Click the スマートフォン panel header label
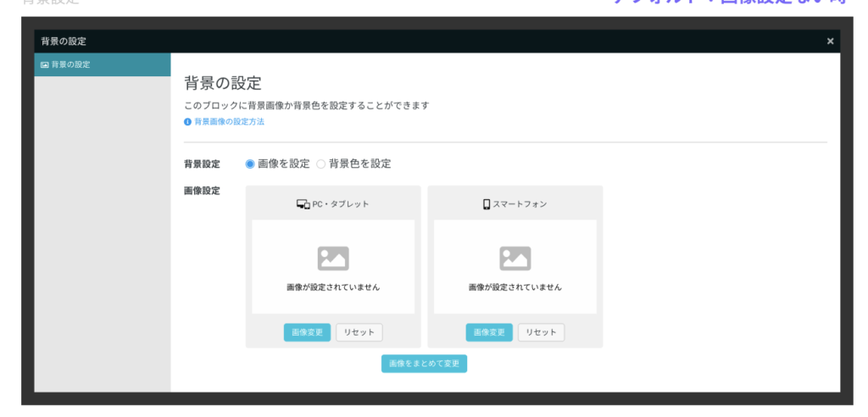 (520, 204)
